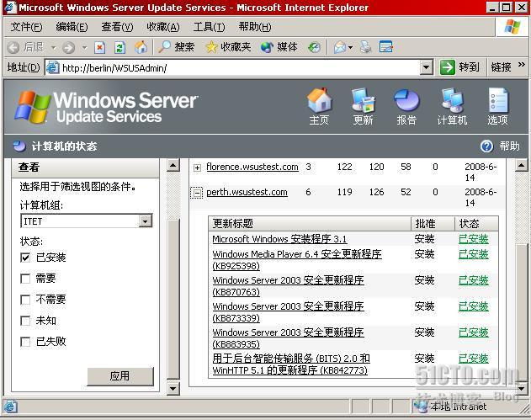The height and width of the screenshot is (420, 531).
Task: Open the File (文件) menu
Action: 26,26
